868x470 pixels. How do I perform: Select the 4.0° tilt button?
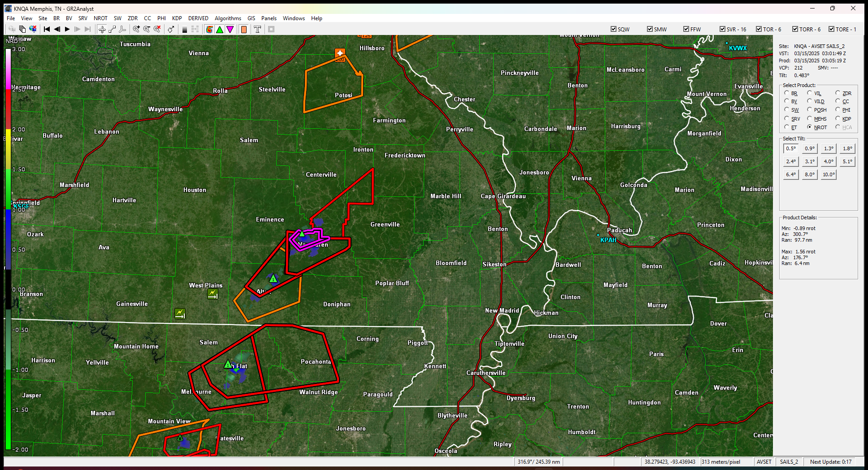point(829,161)
